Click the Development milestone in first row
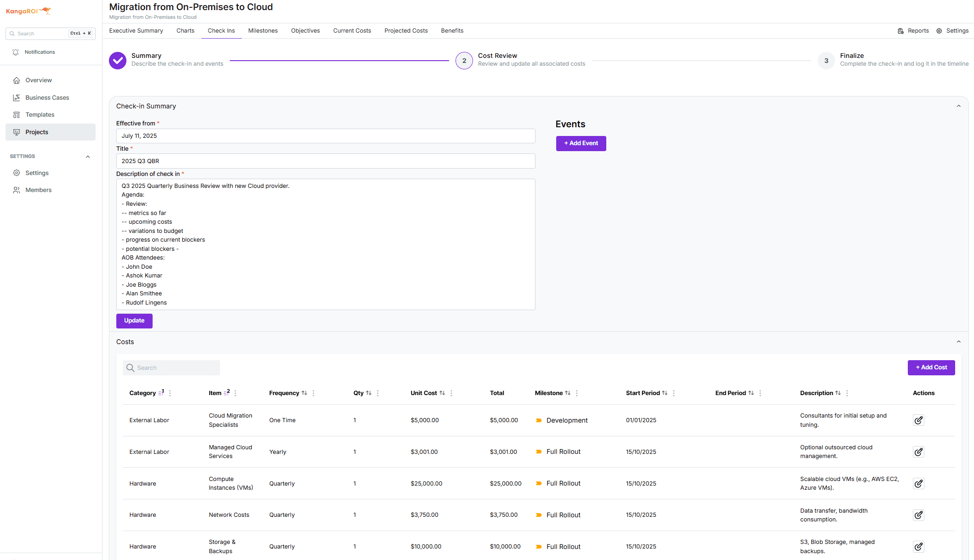974x560 pixels. pos(567,420)
